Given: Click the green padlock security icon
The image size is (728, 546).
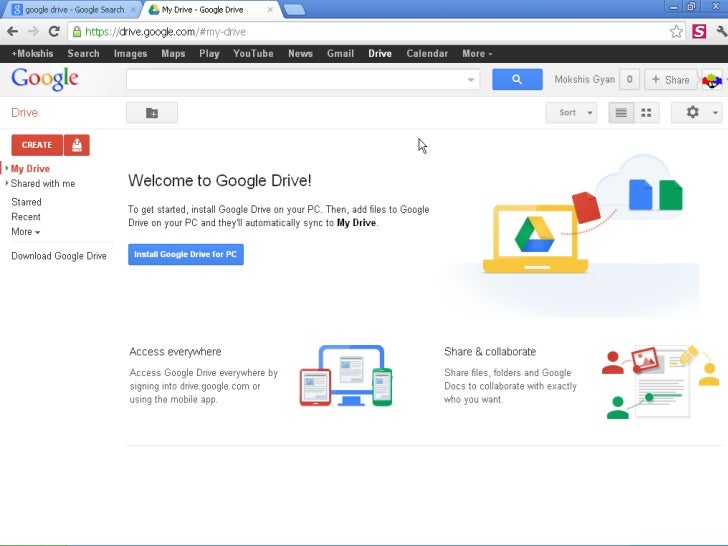Looking at the screenshot, I should [77, 32].
